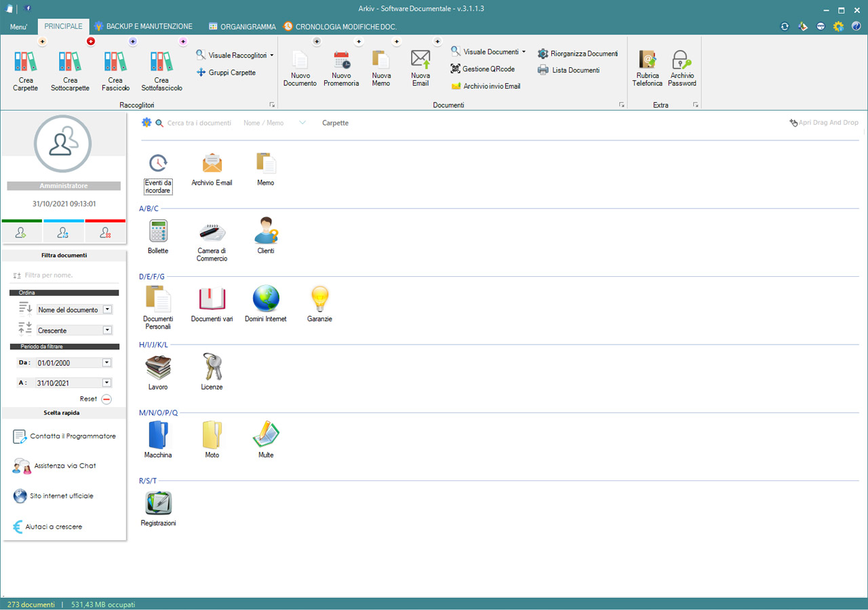Click the Nuova Email icon
Viewport: 868px width, 610px height.
tap(420, 60)
